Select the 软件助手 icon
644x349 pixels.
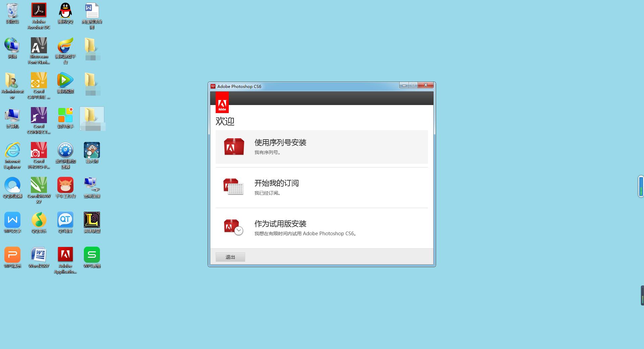click(65, 118)
